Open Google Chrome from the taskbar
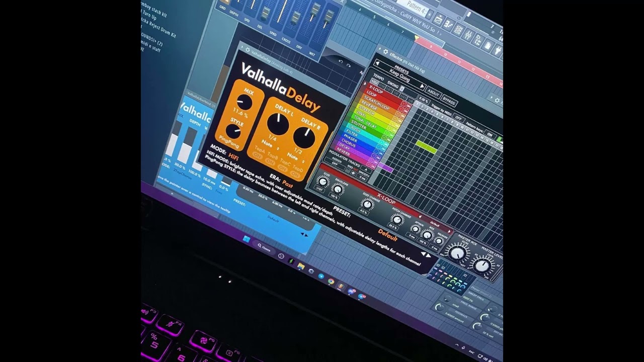644x362 pixels. pyautogui.click(x=331, y=281)
